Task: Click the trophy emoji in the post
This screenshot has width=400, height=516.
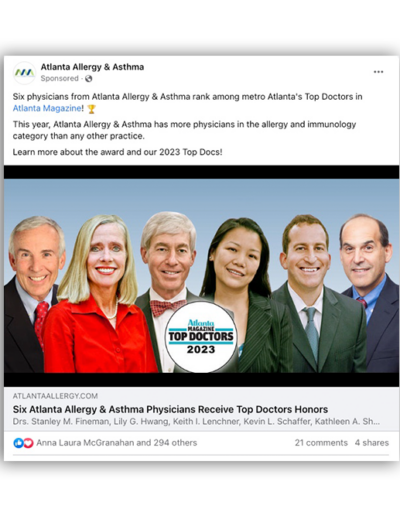Action: click(x=91, y=109)
